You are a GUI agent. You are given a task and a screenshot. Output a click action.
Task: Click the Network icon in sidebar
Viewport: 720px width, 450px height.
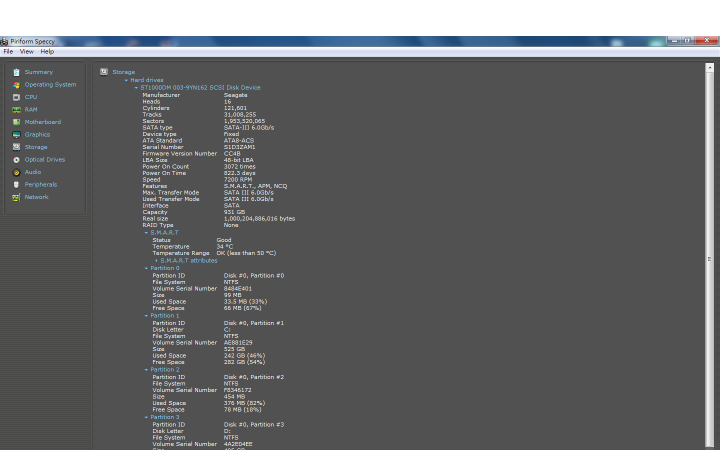pos(17,197)
